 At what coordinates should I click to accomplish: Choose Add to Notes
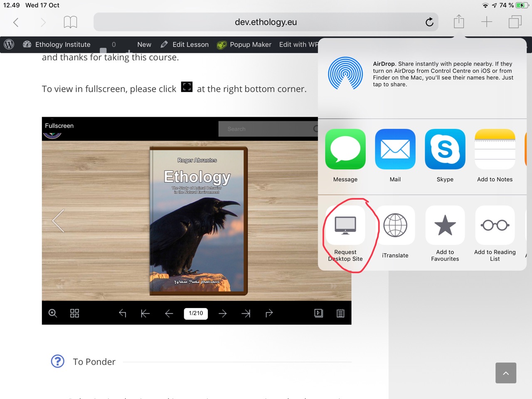click(495, 155)
